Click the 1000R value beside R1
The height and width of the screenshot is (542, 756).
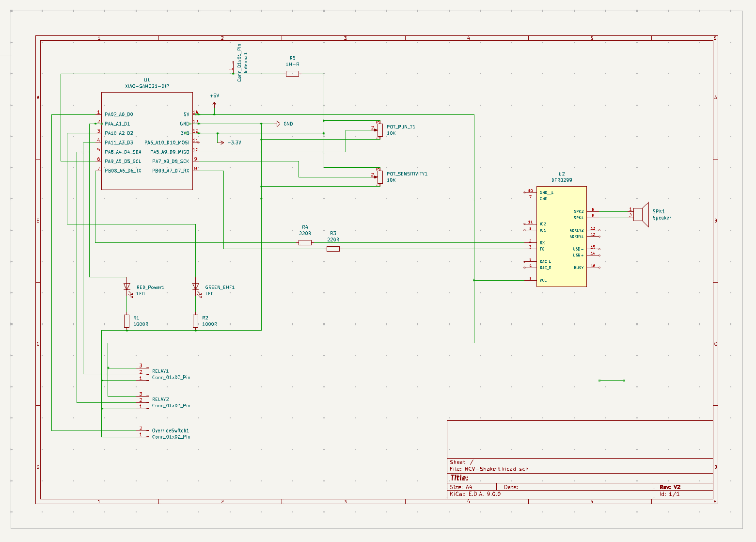141,324
